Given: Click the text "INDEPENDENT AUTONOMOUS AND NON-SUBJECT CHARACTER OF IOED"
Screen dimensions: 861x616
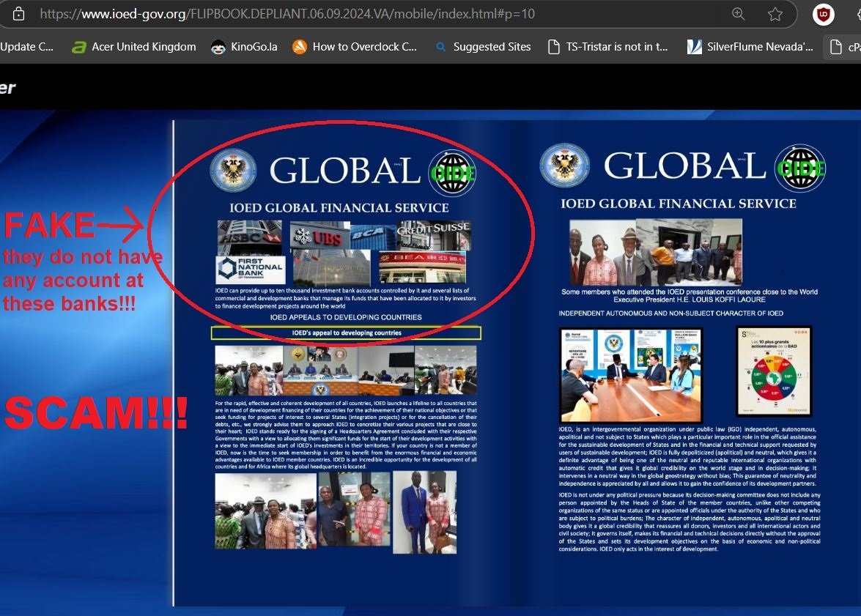Looking at the screenshot, I should tap(670, 313).
